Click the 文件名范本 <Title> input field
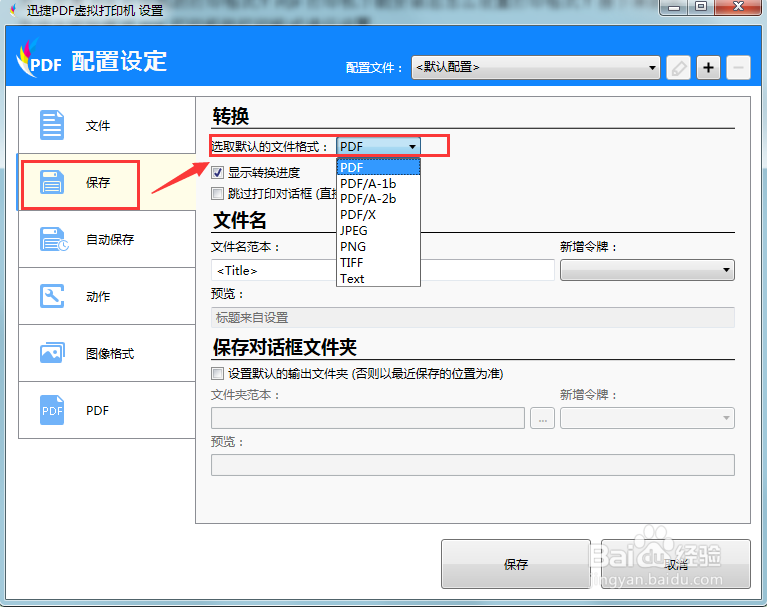The width and height of the screenshot is (767, 607). point(383,270)
